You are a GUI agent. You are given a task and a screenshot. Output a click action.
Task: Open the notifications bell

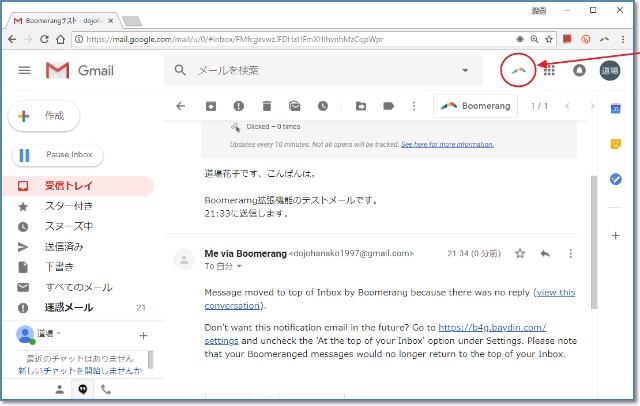579,71
